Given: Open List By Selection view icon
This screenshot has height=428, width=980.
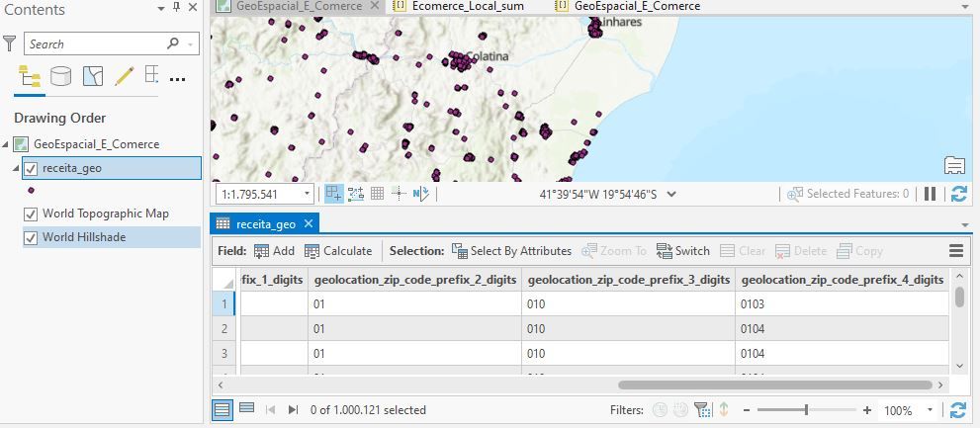Looking at the screenshot, I should tap(93, 76).
